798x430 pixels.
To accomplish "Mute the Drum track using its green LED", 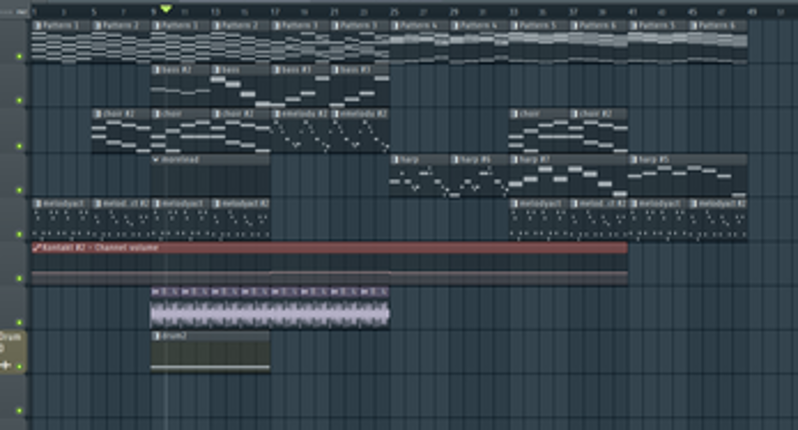I will (19, 366).
